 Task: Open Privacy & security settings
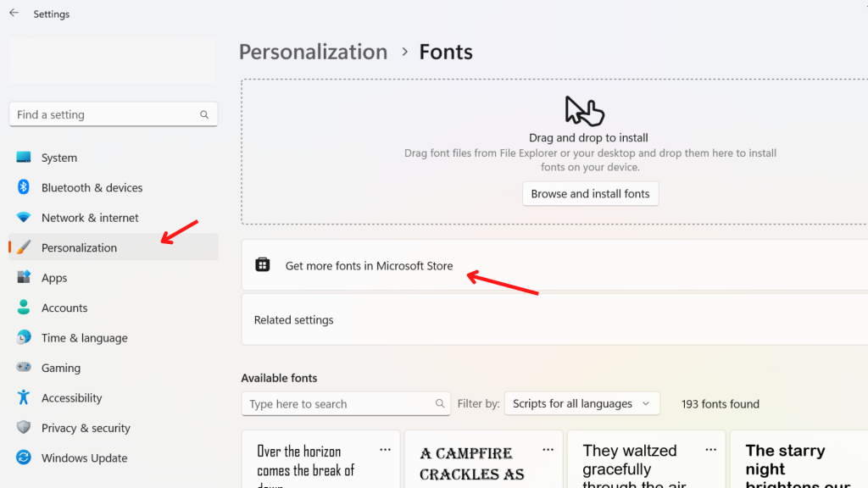pyautogui.click(x=114, y=427)
